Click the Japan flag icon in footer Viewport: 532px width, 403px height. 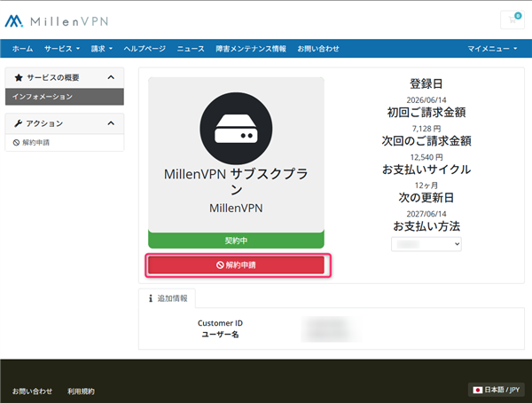(x=478, y=390)
